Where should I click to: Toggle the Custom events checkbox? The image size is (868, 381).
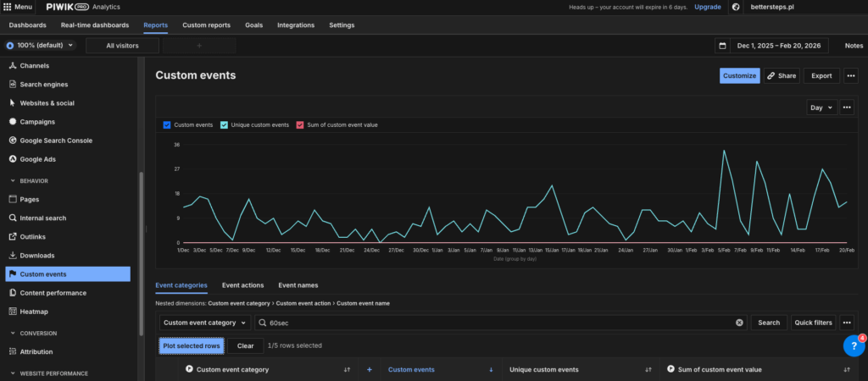[x=167, y=124]
